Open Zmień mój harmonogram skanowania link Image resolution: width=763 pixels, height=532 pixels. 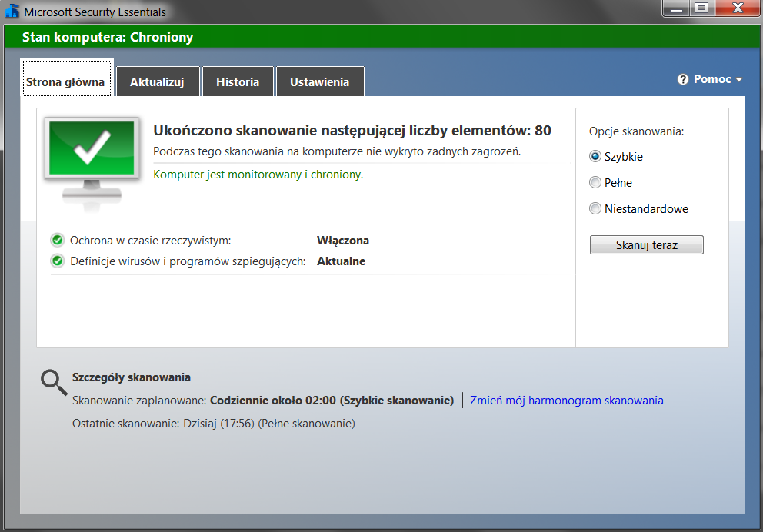(x=566, y=401)
